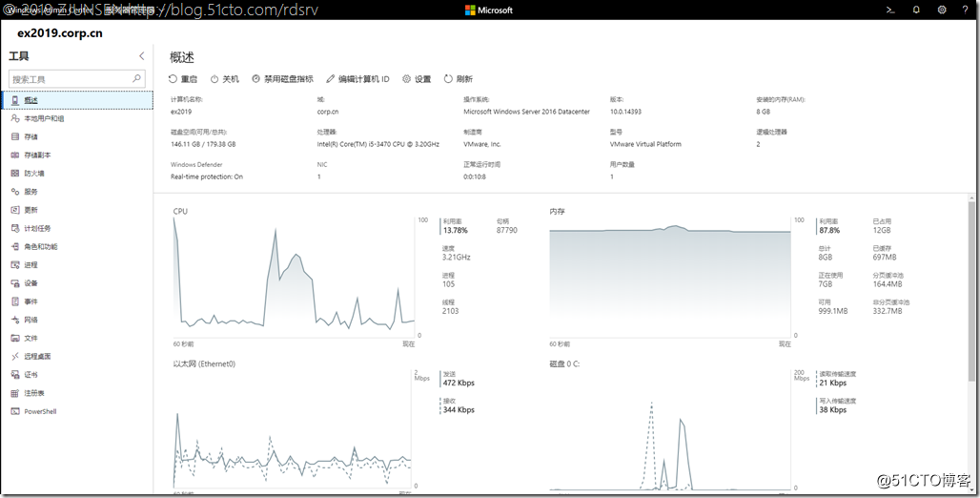Click the VMware Virtual Platform model value
This screenshot has height=498, width=980.
(x=645, y=144)
